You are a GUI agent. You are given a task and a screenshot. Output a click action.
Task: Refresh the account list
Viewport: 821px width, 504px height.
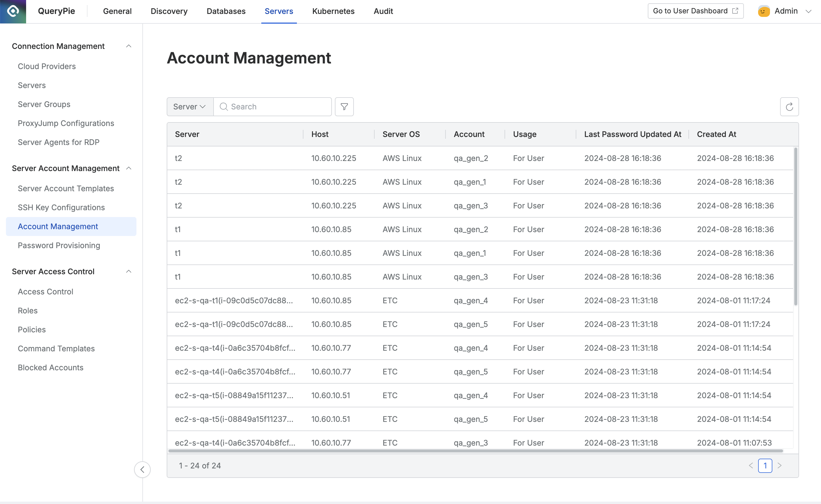click(789, 107)
